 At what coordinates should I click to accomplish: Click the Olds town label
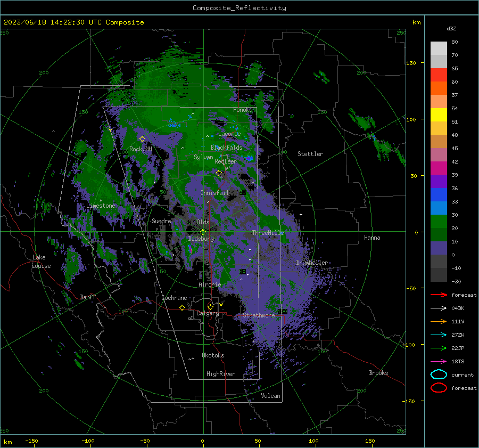(203, 222)
